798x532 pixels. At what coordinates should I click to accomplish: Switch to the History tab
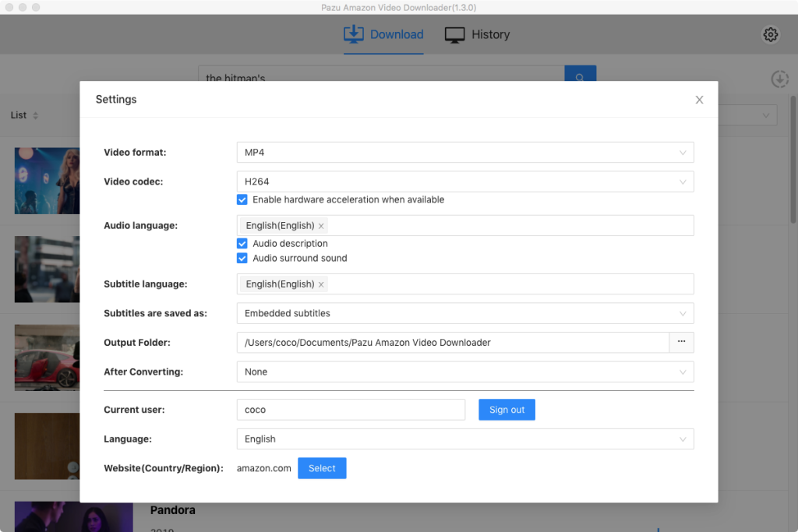pos(478,34)
